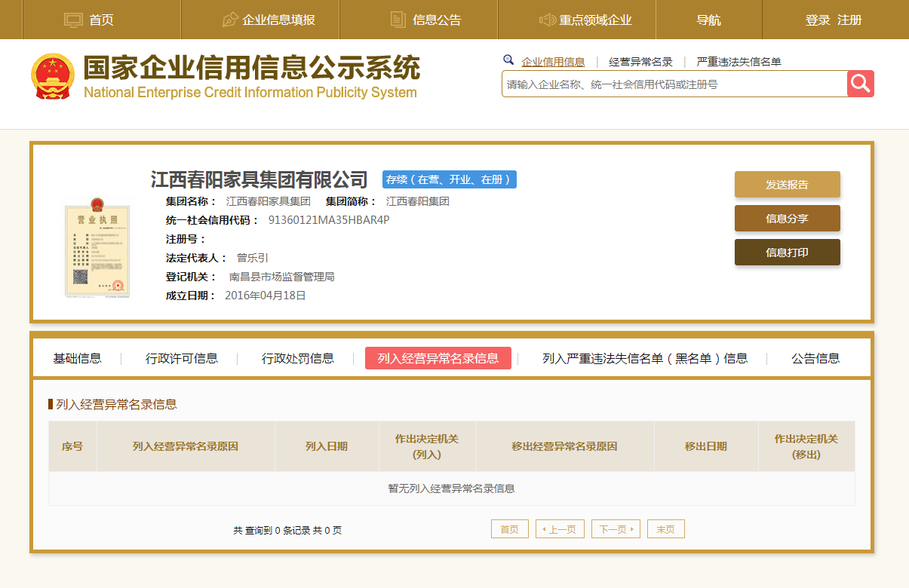909x588 pixels.
Task: Click the enterprise name search input field
Action: click(x=674, y=84)
